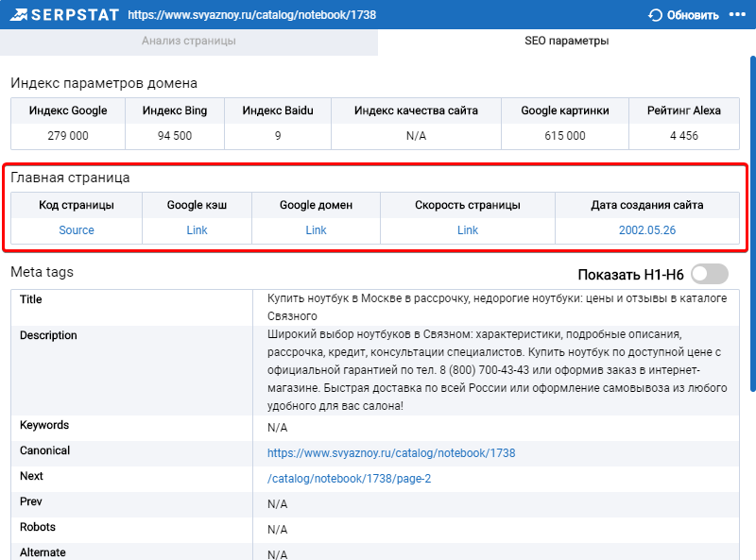Click the svyaznoy.ru URL in header
756x560 pixels.
click(251, 15)
